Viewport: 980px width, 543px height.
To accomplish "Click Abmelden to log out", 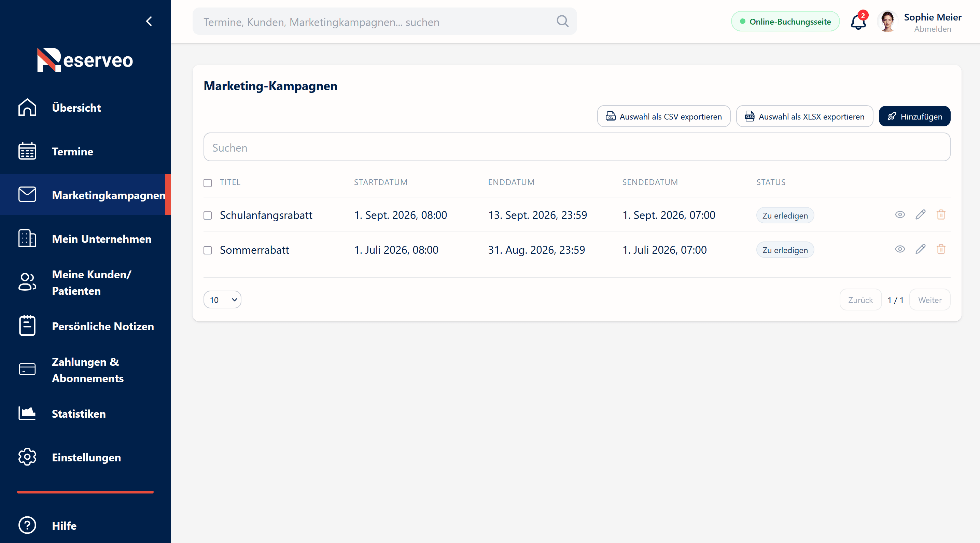I will tap(933, 29).
